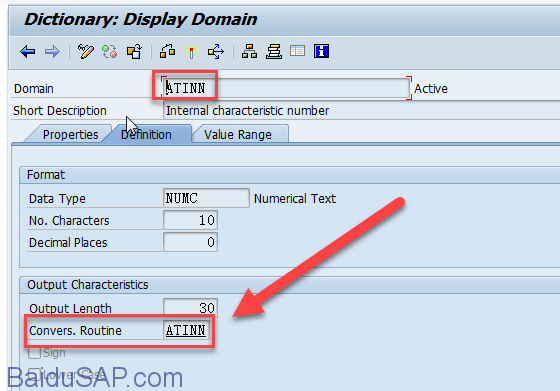Image resolution: width=560 pixels, height=391 pixels.
Task: Switch Display/Change mode with pencil icon
Action: [85, 52]
